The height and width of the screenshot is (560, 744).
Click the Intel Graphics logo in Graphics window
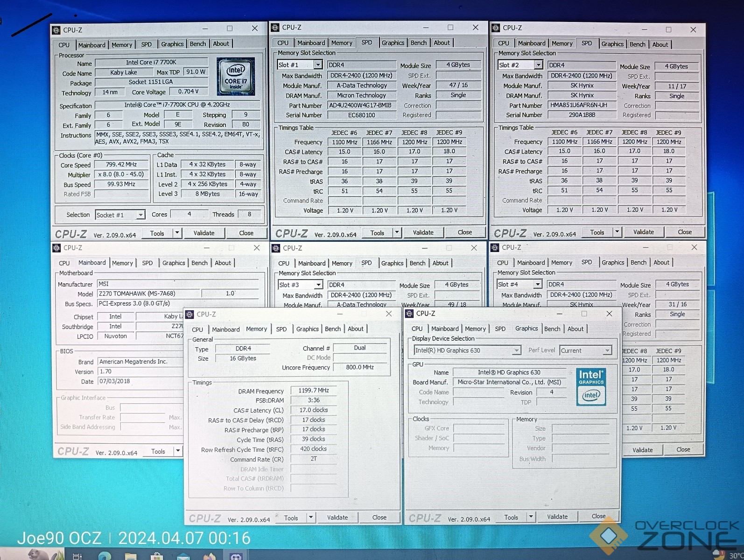[x=591, y=387]
